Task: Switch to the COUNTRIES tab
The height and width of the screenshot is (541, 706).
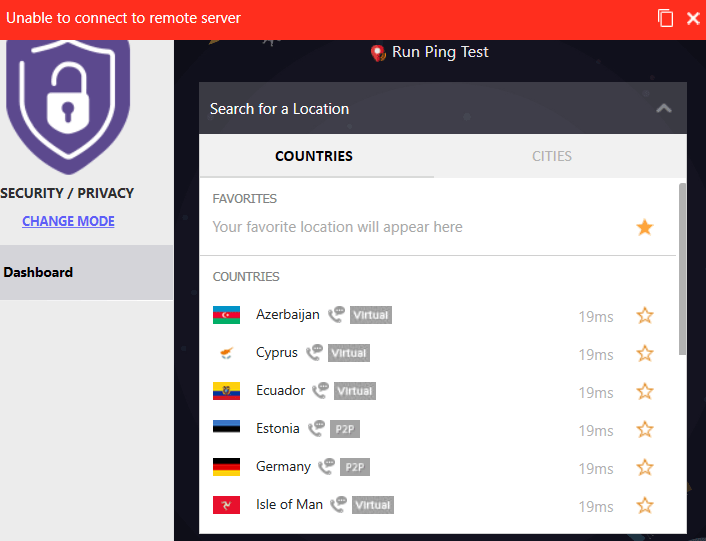Action: 314,156
